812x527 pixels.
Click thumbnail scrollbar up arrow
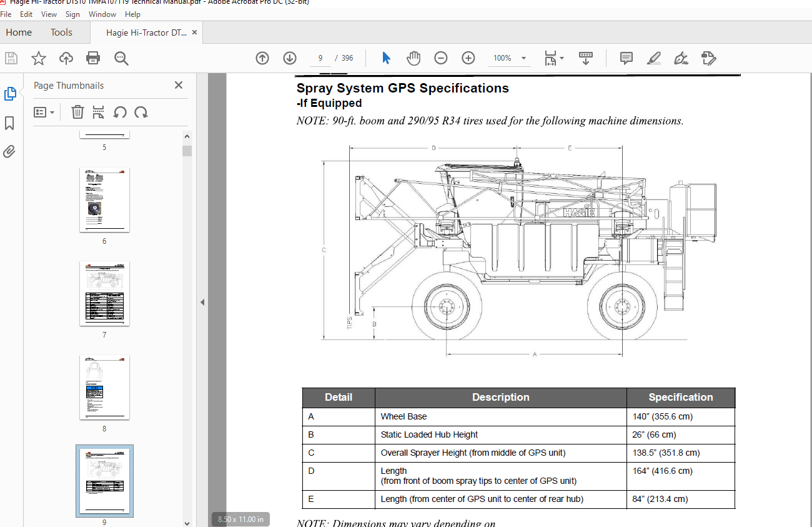point(187,136)
